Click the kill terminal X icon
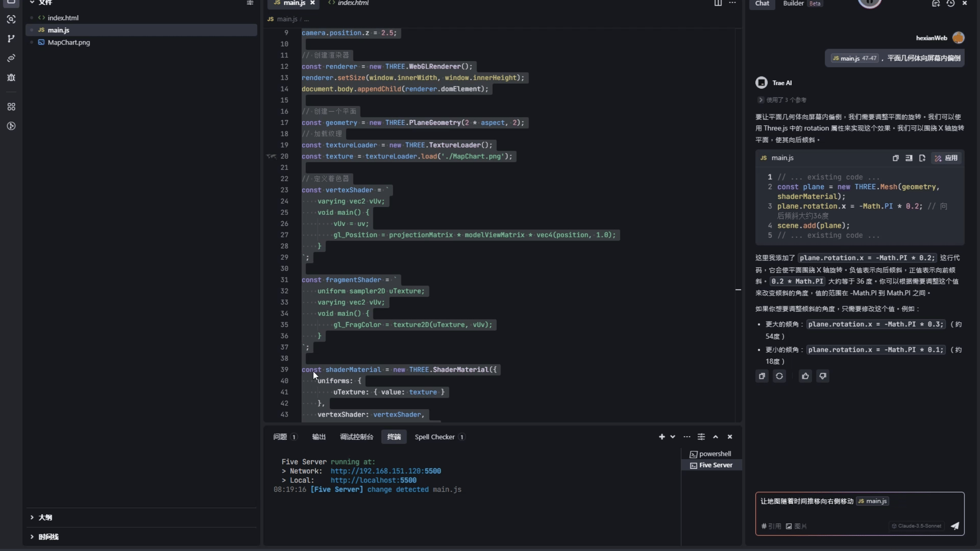980x551 pixels. click(x=730, y=437)
